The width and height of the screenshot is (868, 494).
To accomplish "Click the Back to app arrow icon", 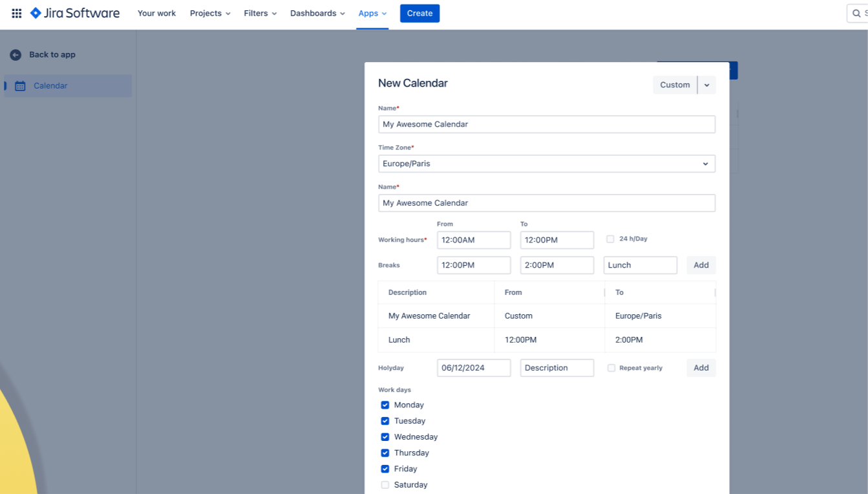I will 16,55.
